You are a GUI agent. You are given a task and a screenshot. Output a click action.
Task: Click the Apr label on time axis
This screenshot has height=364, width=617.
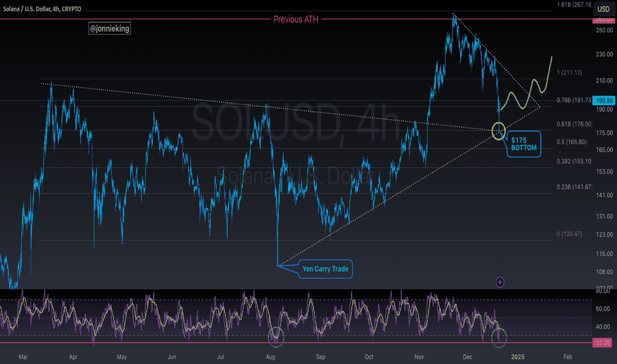click(73, 357)
